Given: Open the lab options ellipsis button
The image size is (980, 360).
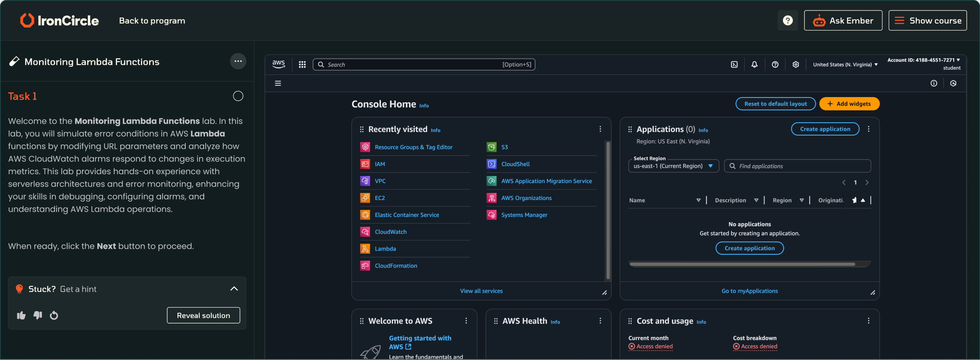Looking at the screenshot, I should click(x=238, y=61).
